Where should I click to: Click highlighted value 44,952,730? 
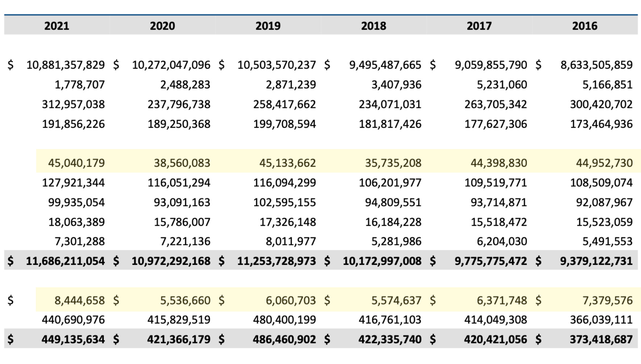click(x=605, y=163)
